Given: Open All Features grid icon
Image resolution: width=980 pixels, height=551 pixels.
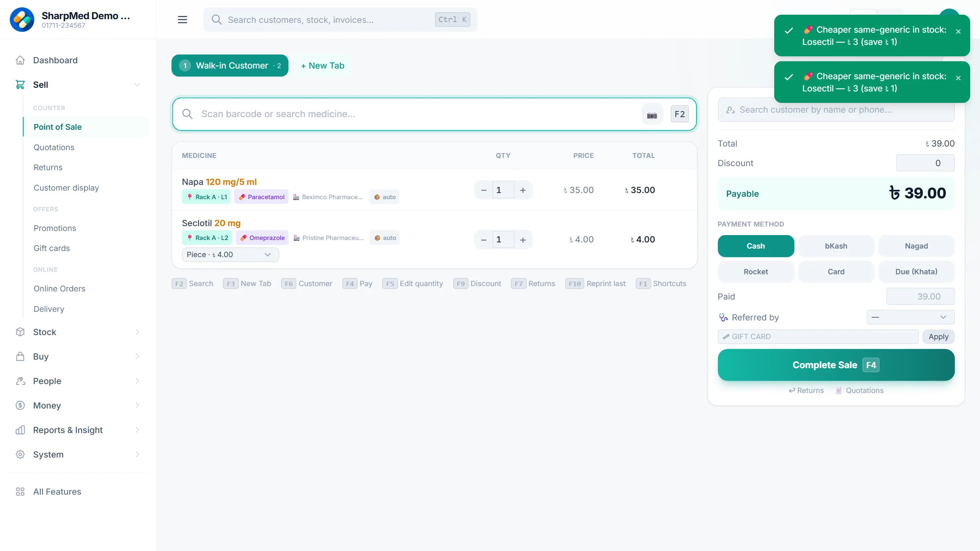Looking at the screenshot, I should [20, 491].
